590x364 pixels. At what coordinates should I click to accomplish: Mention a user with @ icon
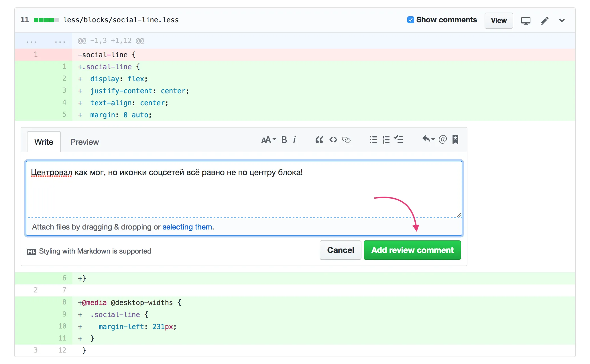coord(442,139)
